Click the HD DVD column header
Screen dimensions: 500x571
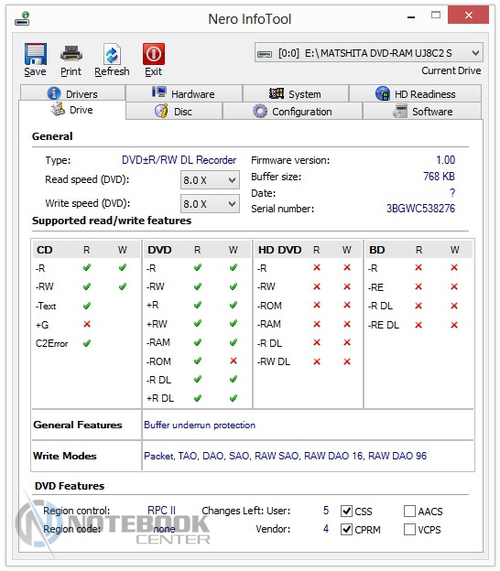pyautogui.click(x=280, y=250)
